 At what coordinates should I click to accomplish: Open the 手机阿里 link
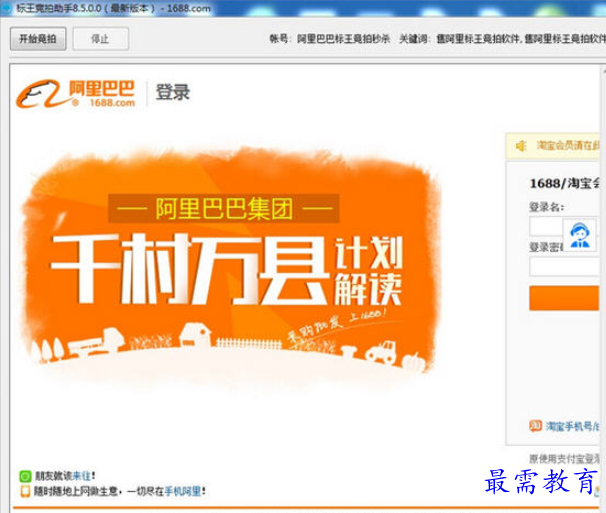tap(182, 491)
